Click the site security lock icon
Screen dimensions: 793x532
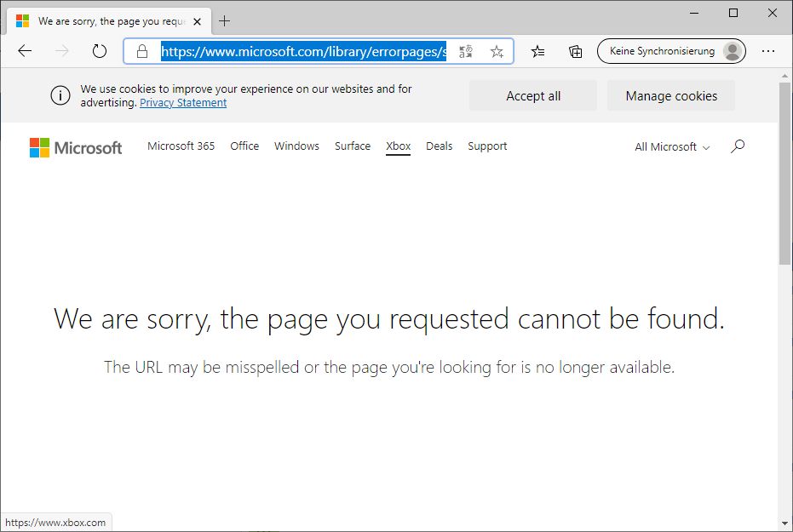point(141,51)
